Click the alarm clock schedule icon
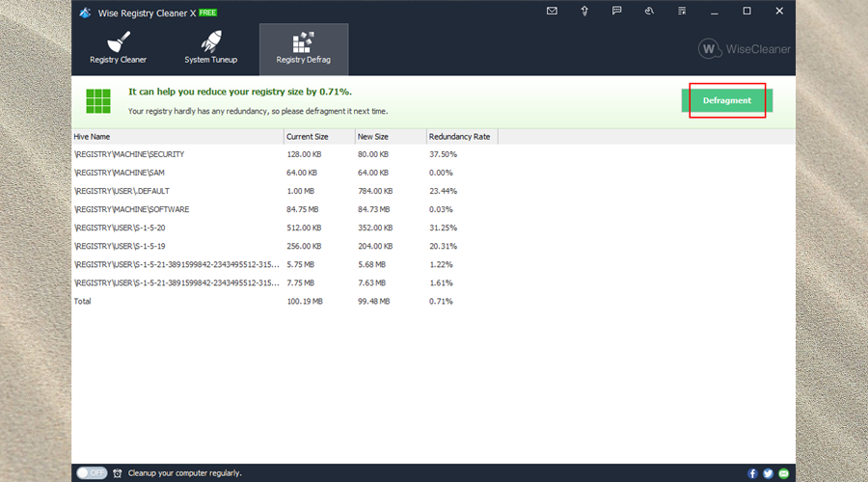Screen dimensions: 868x482 coord(118,473)
